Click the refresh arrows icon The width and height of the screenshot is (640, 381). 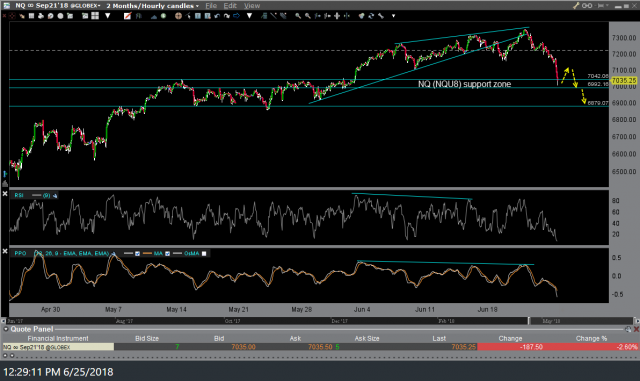click(371, 16)
